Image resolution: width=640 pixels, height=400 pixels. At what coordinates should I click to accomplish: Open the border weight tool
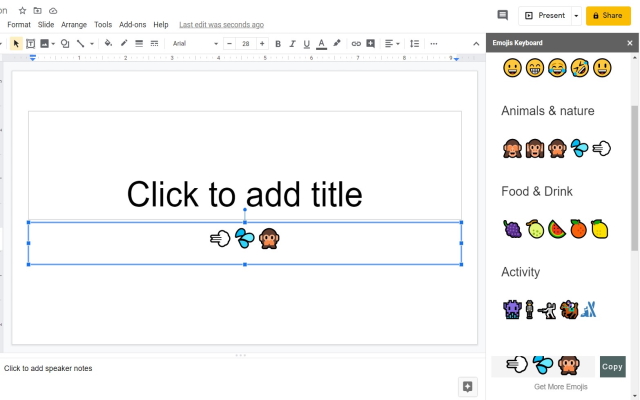[139, 43]
